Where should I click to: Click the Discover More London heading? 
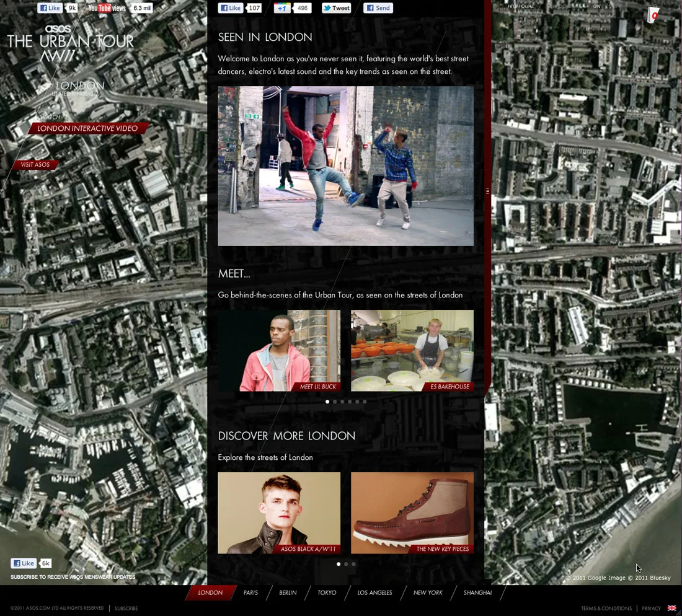point(286,436)
